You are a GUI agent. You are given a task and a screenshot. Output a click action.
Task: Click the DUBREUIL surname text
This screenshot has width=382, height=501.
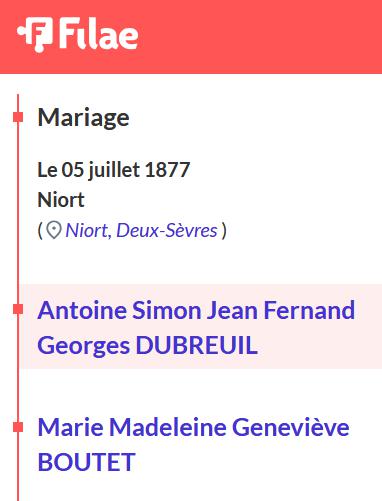tap(197, 345)
